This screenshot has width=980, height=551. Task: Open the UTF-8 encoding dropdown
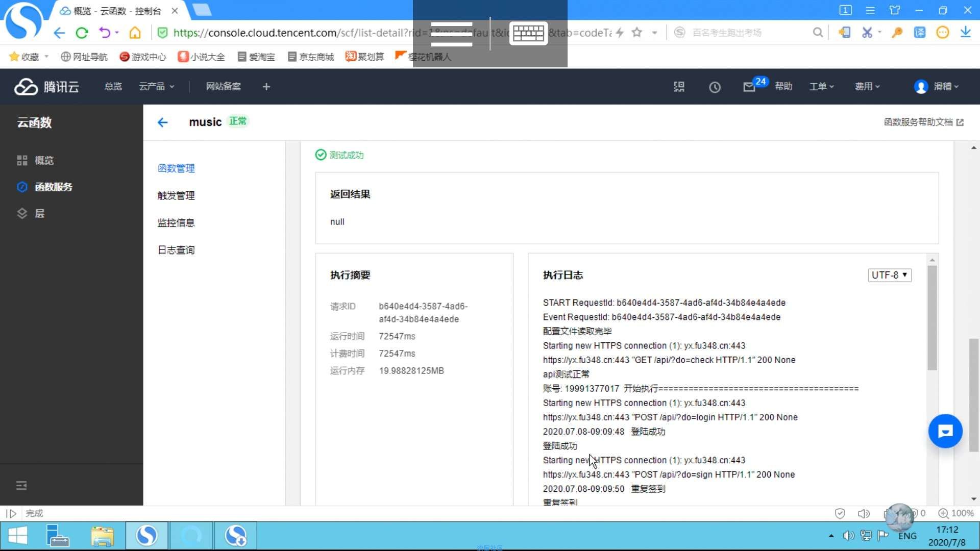coord(890,275)
